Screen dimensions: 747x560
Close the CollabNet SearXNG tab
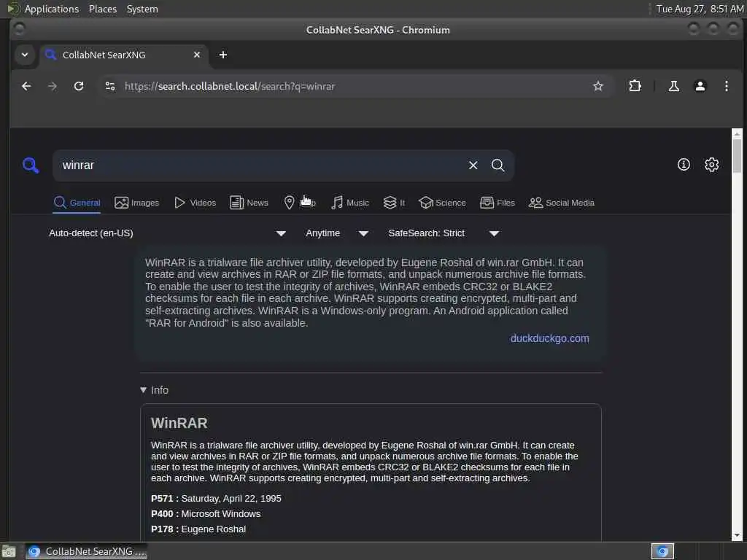click(x=197, y=55)
